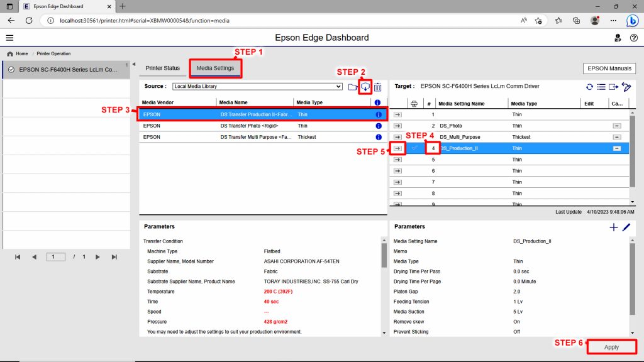
Task: Transfer media to slot 7 arrow
Action: tap(397, 182)
